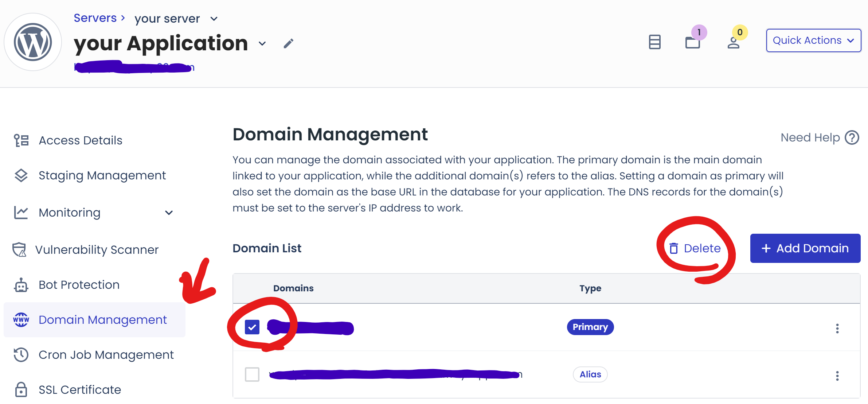Delete the selected domain
Viewport: 868px width, 404px height.
[x=695, y=248]
